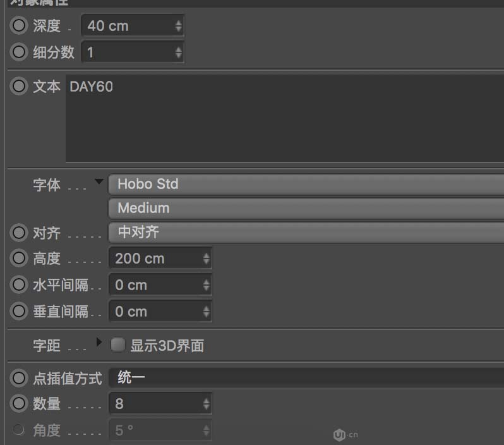Screen dimensions: 504x445
Task: Collapse the 字体 font section arrow
Action: pyautogui.click(x=98, y=182)
